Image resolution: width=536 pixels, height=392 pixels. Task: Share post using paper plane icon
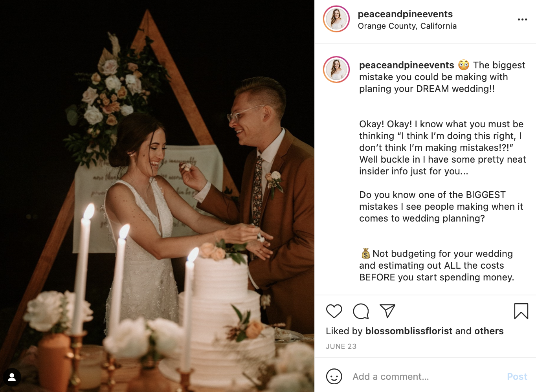pyautogui.click(x=387, y=311)
